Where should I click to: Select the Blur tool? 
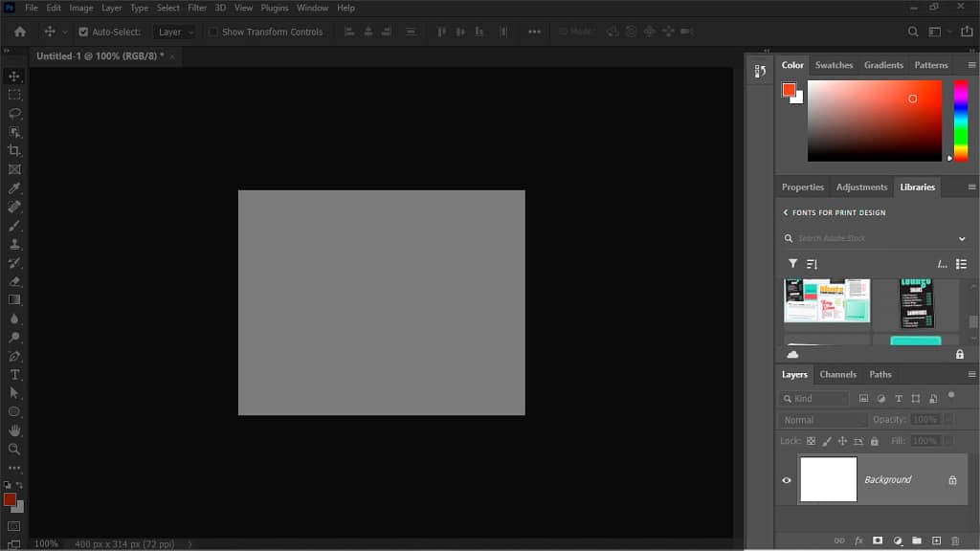[x=13, y=319]
